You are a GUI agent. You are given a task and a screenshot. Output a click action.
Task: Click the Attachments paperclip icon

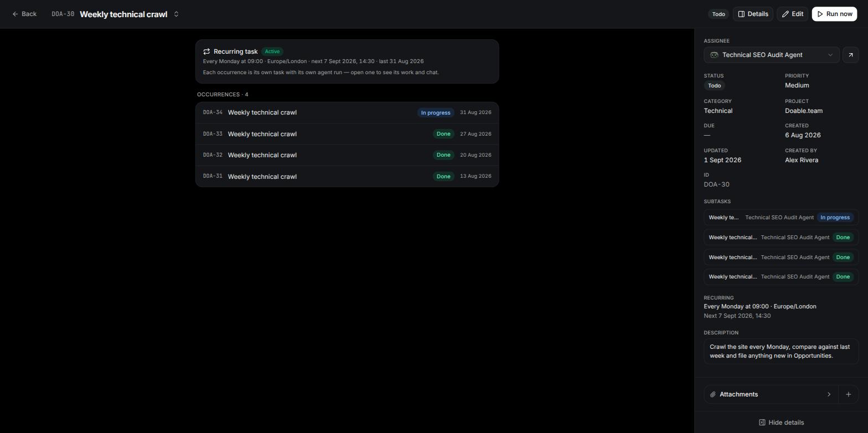[713, 394]
